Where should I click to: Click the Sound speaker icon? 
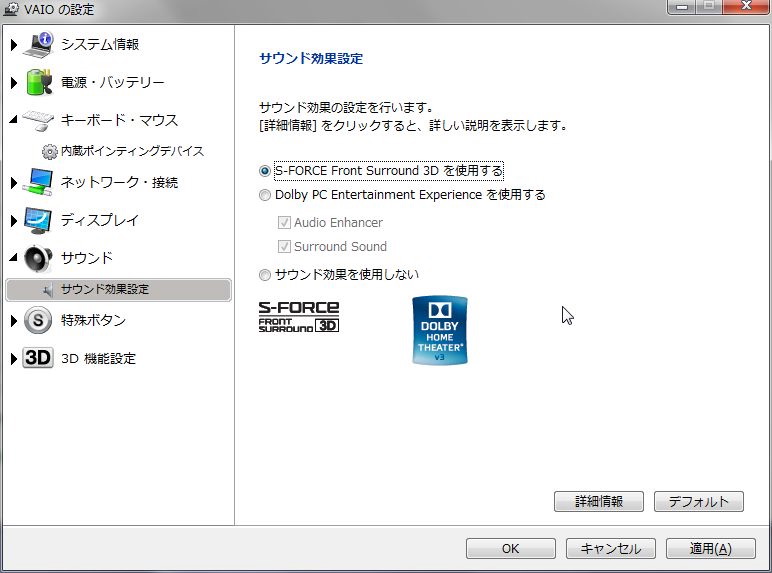click(x=38, y=258)
